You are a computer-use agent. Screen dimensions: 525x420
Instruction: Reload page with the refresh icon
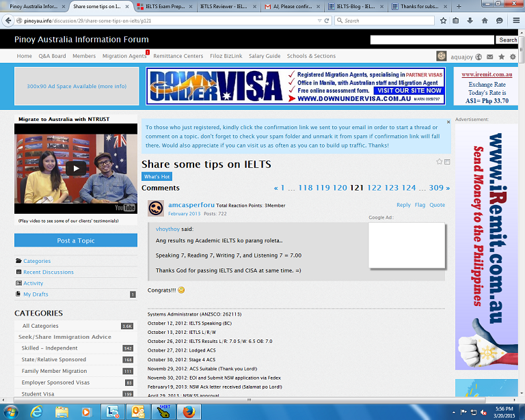(x=328, y=20)
